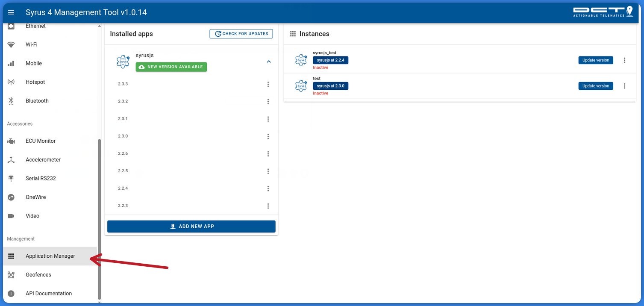Click the API Documentation info icon
The height and width of the screenshot is (306, 644).
pyautogui.click(x=11, y=294)
